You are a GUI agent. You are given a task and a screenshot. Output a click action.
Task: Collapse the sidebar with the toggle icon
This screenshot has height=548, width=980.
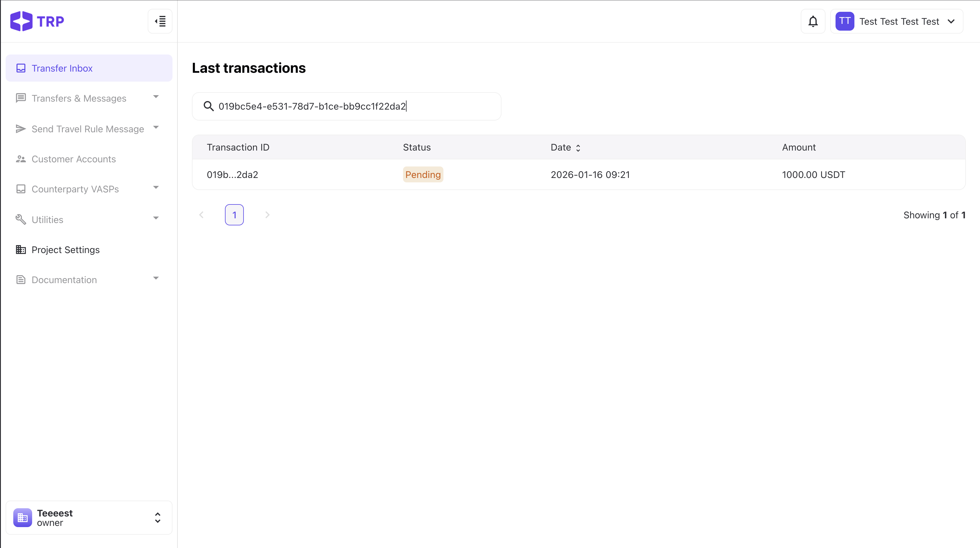coord(160,21)
